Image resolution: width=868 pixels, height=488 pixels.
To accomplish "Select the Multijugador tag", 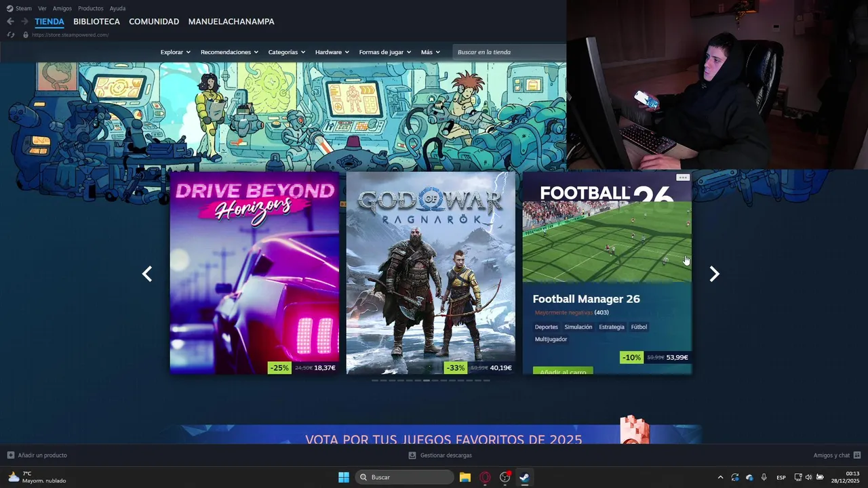I will (551, 339).
